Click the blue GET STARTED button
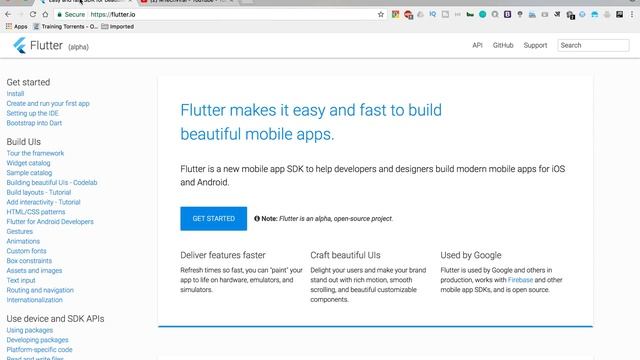 pos(213,219)
